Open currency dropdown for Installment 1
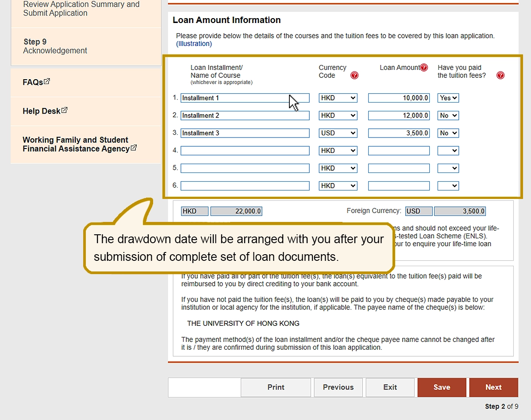This screenshot has height=420, width=531. 338,98
